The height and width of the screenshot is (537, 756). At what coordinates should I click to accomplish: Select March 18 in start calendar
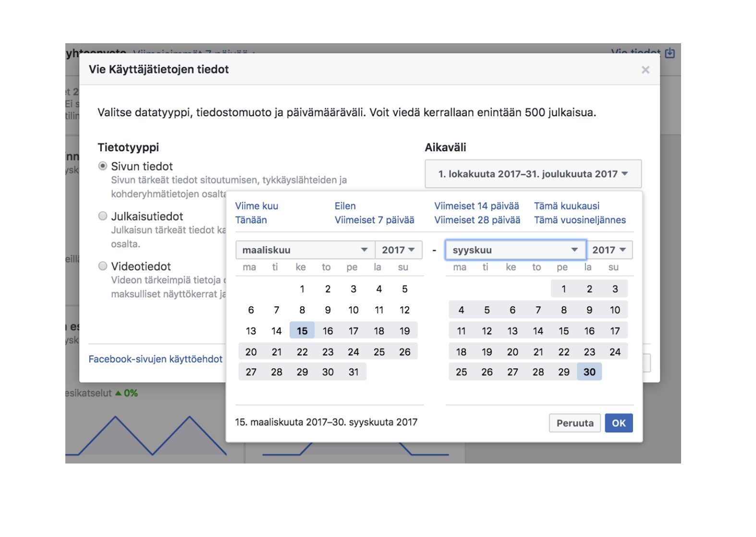point(379,331)
